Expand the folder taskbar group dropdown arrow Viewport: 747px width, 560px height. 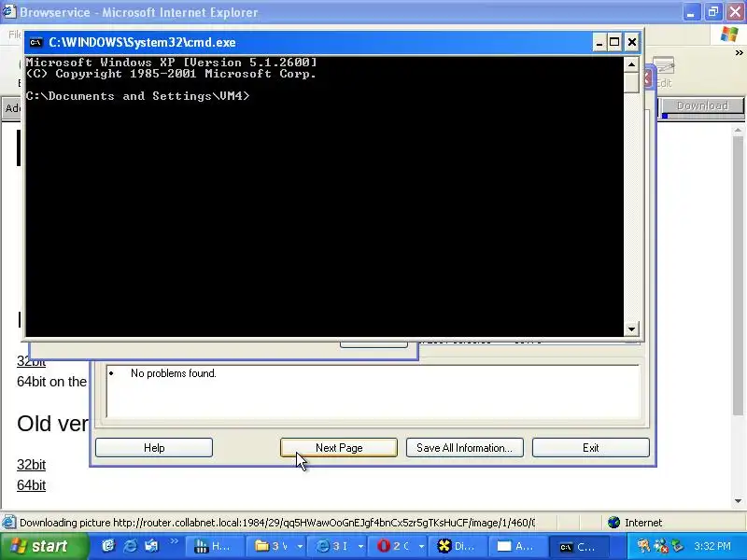(x=300, y=546)
